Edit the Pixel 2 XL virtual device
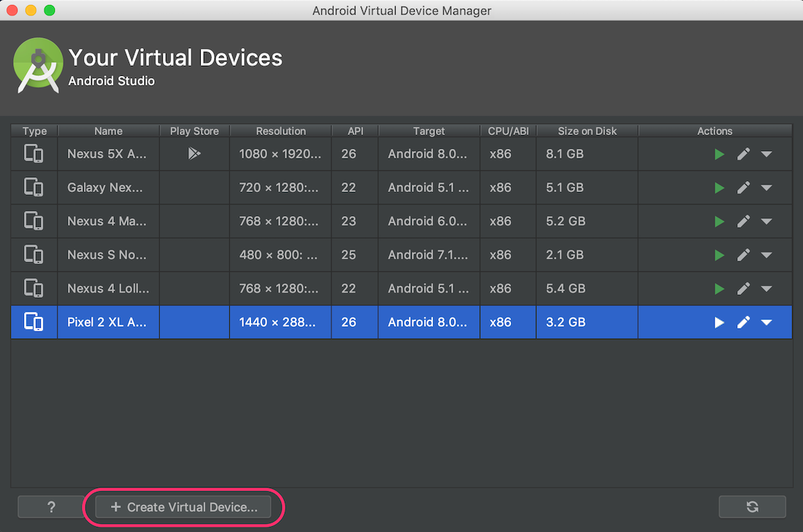 coord(744,322)
